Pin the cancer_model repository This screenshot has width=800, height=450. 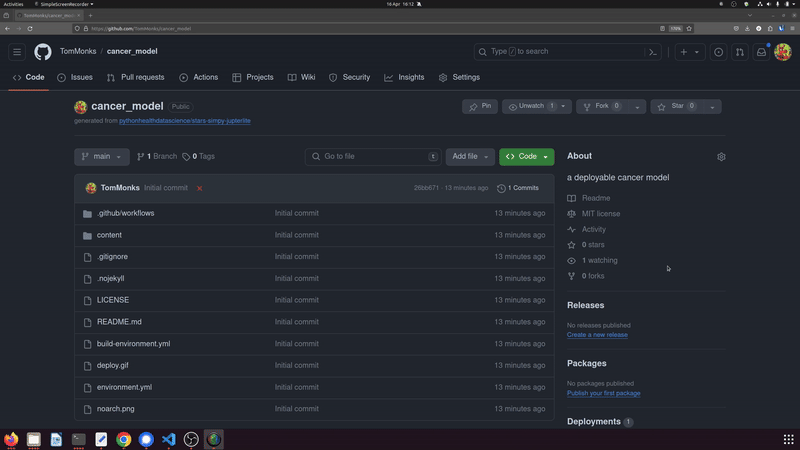[480, 106]
